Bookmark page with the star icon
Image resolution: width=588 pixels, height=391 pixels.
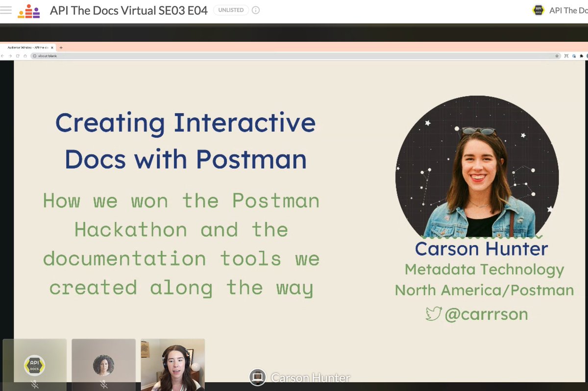click(x=557, y=56)
